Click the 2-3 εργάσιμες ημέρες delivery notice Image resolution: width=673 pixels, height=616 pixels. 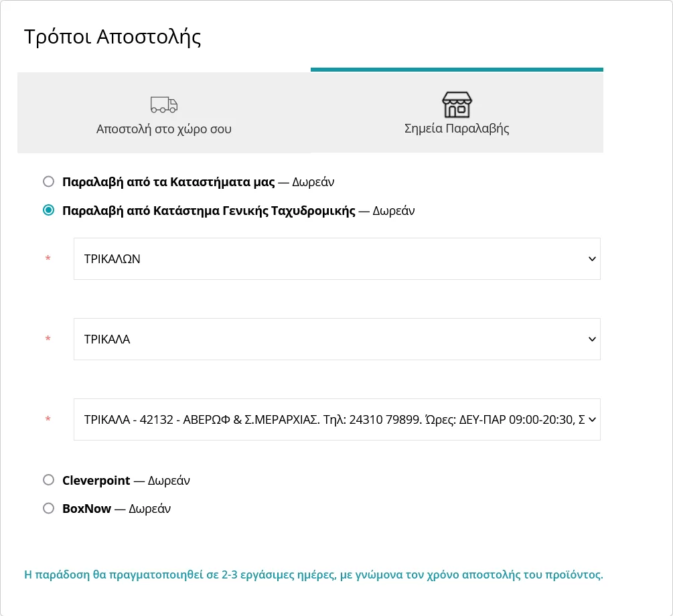click(313, 574)
